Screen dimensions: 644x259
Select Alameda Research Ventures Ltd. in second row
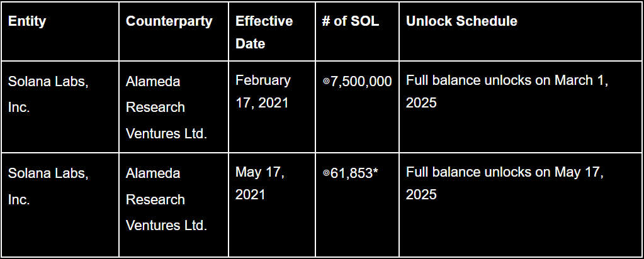(x=166, y=199)
